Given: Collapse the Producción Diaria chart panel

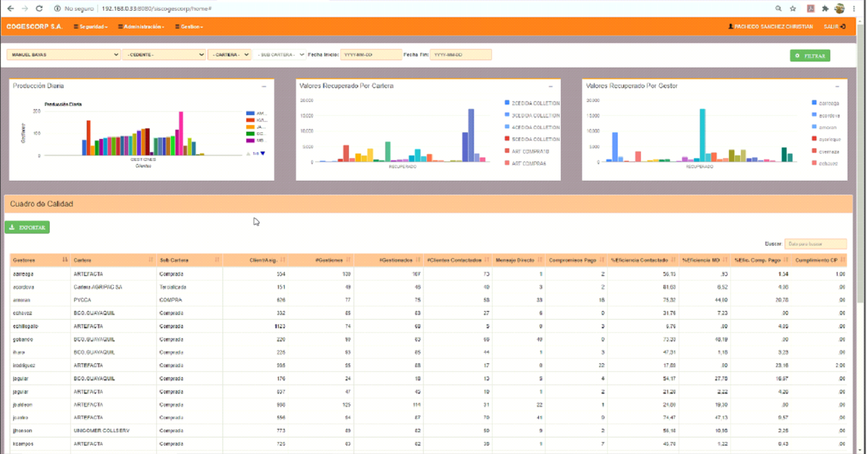Looking at the screenshot, I should (264, 86).
